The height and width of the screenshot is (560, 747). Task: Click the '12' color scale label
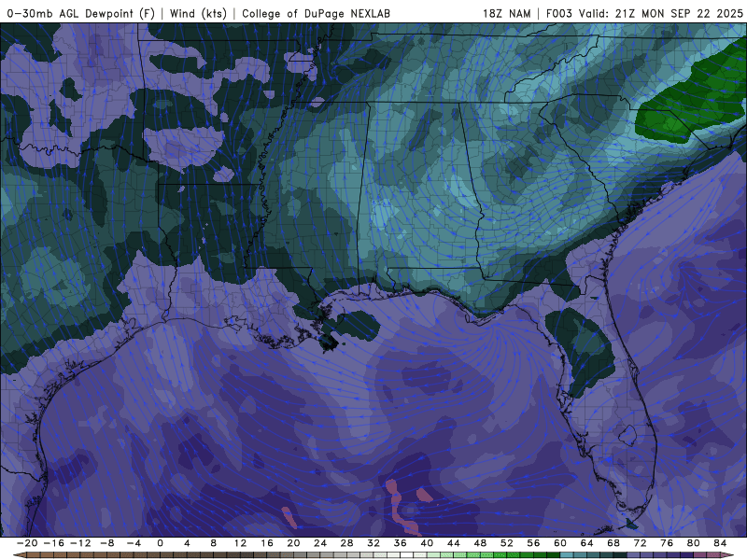240,543
